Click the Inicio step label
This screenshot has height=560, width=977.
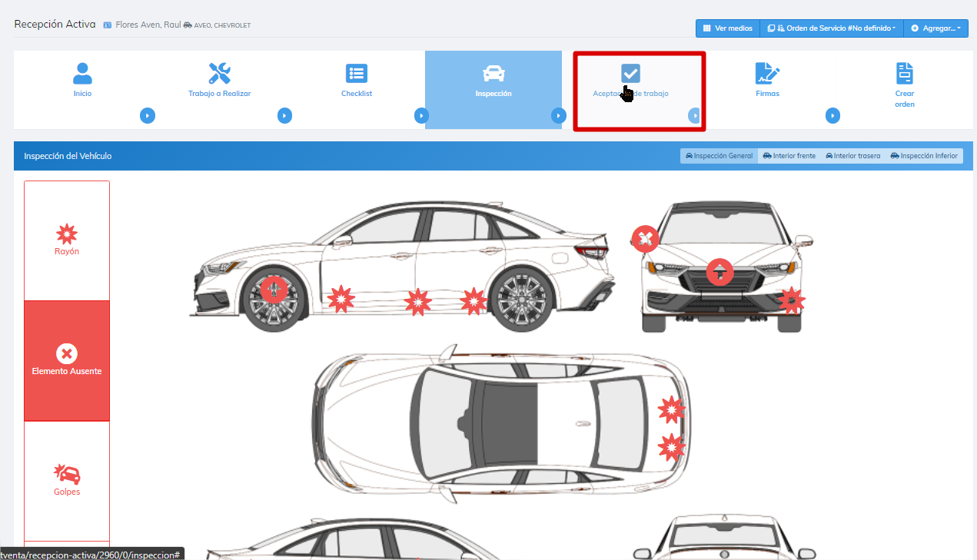click(x=82, y=94)
